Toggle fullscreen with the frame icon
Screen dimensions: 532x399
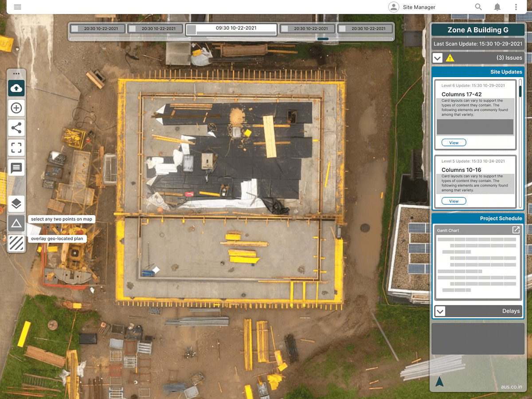coord(16,148)
